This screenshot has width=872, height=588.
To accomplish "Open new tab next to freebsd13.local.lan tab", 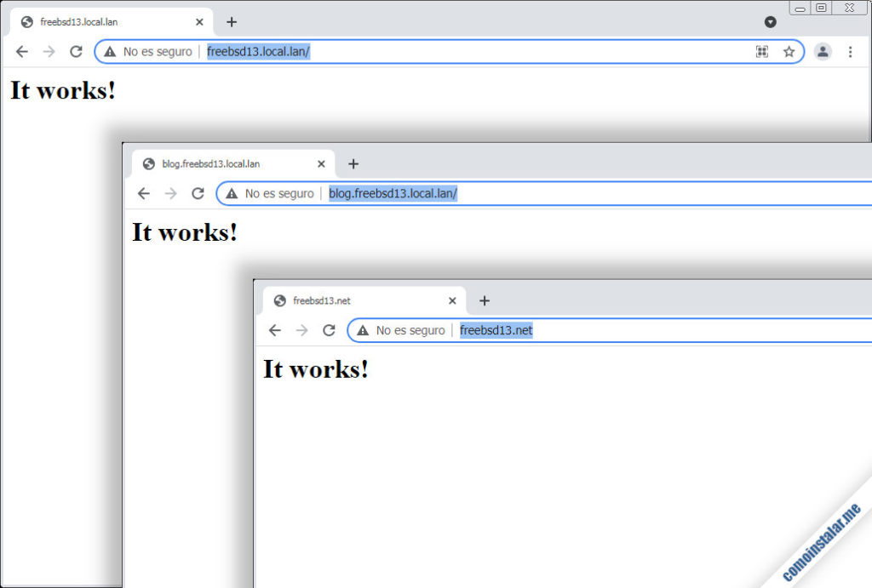I will (232, 22).
